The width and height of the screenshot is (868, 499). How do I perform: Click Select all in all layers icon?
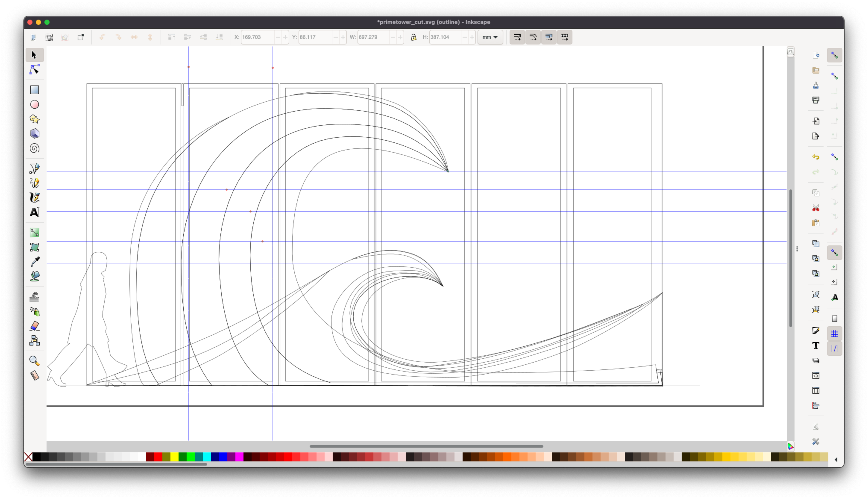(49, 37)
